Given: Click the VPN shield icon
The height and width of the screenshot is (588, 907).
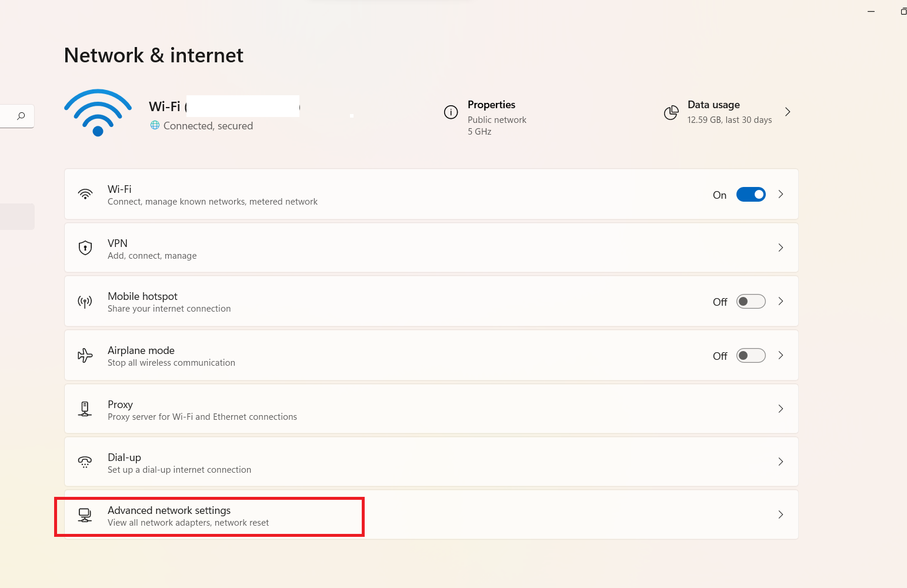Looking at the screenshot, I should tap(85, 248).
